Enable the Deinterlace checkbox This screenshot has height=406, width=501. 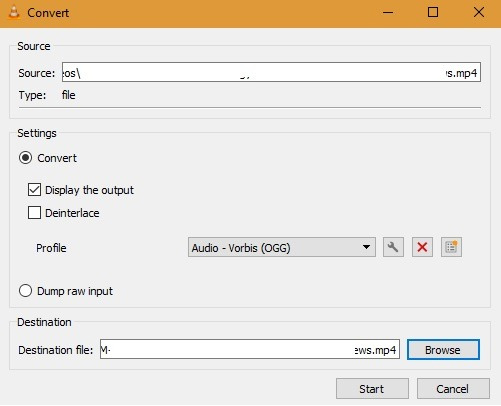coord(34,213)
